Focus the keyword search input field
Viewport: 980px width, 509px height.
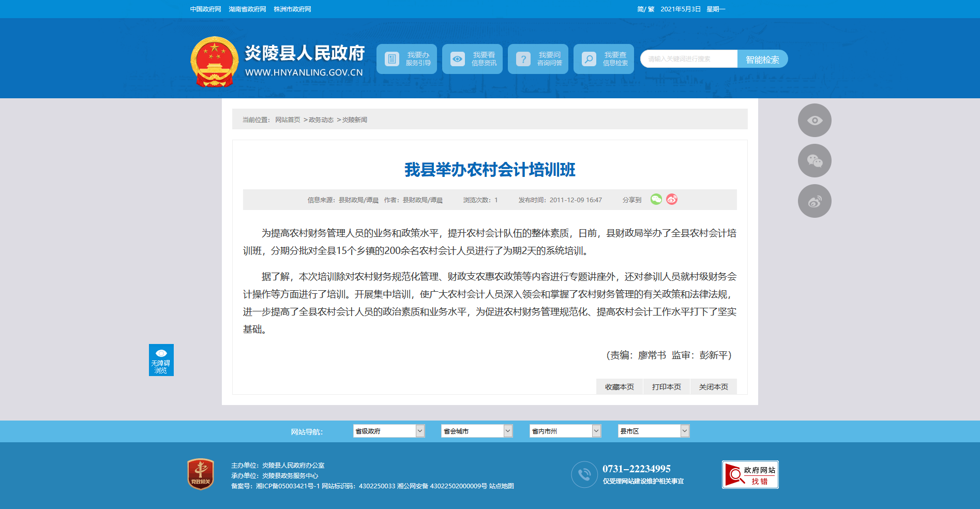(x=688, y=59)
